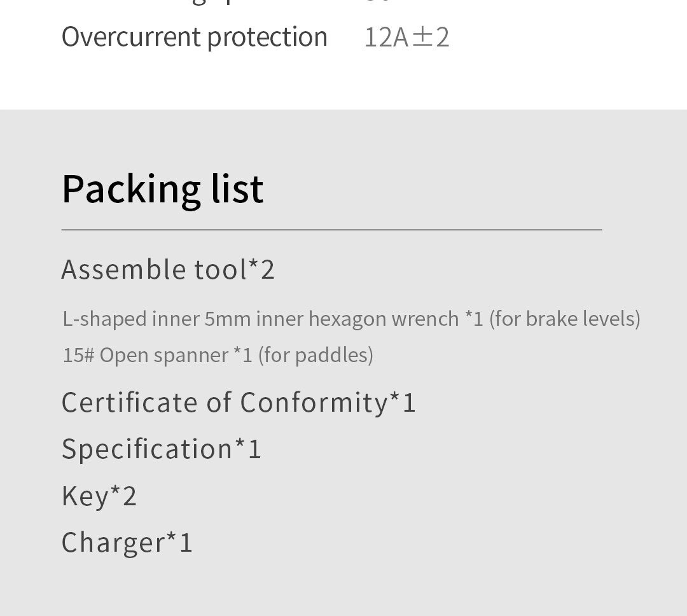
Task: Select the Overcurrent protection label
Action: pyautogui.click(x=195, y=38)
